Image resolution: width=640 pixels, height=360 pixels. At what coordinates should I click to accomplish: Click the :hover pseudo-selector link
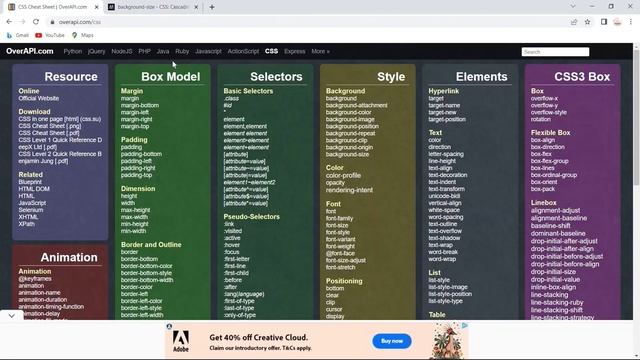[x=231, y=245]
